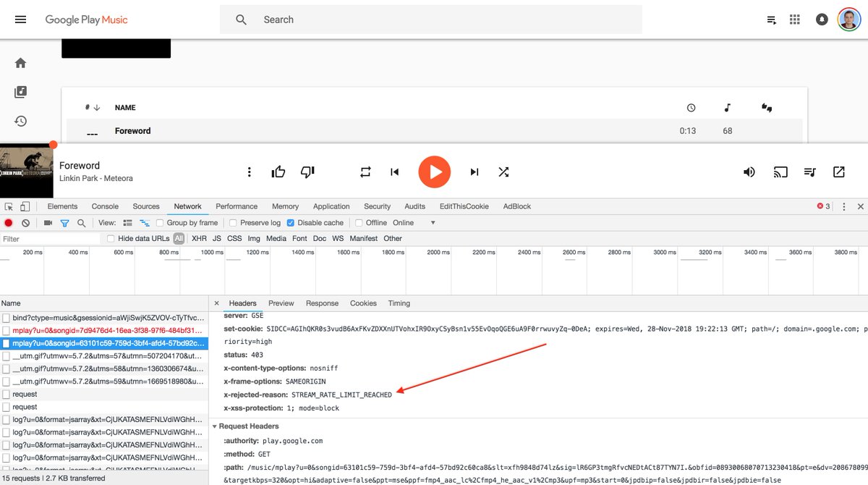
Task: Open the Sources tab
Action: coord(146,206)
